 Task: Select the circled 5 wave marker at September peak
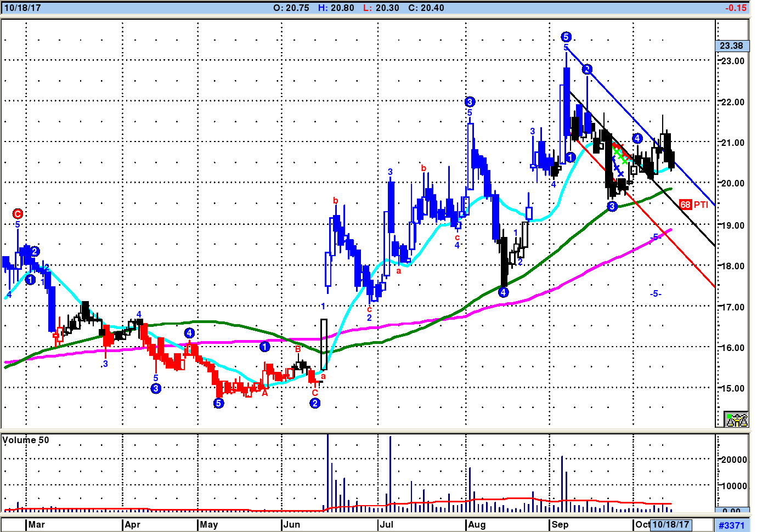click(x=566, y=37)
